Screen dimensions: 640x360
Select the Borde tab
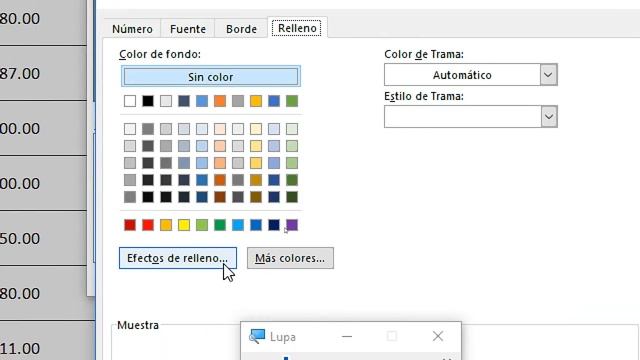point(241,29)
